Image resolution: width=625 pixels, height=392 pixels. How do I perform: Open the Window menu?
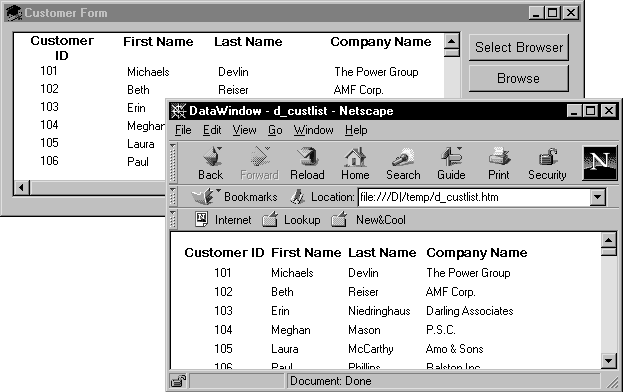coord(314,130)
